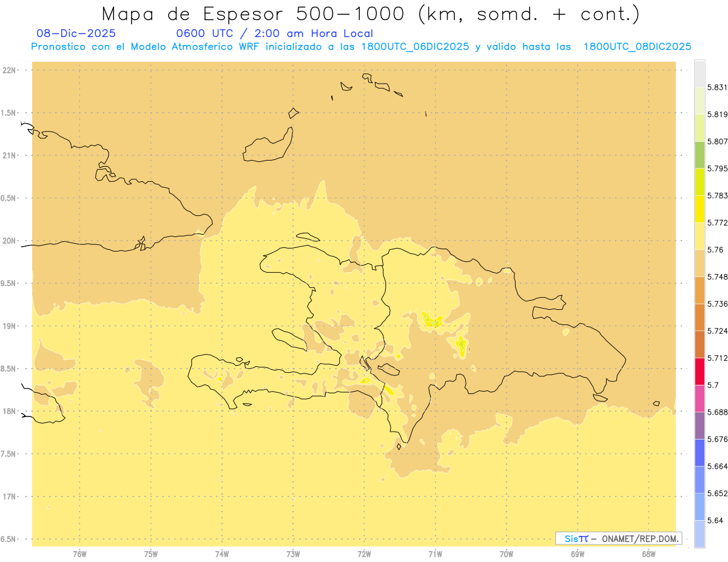Viewport: 728px width, 562px height.
Task: Click the 5.748 colorbar value
Action: tap(718, 276)
